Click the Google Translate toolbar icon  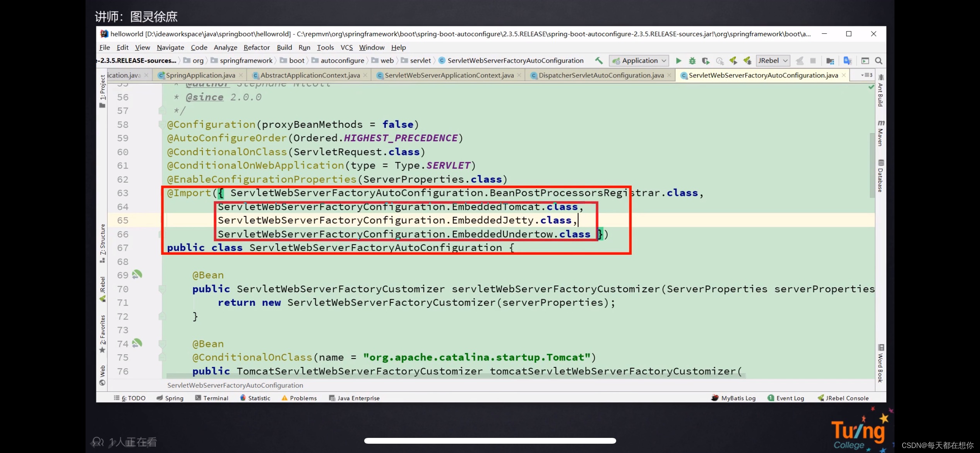(847, 61)
